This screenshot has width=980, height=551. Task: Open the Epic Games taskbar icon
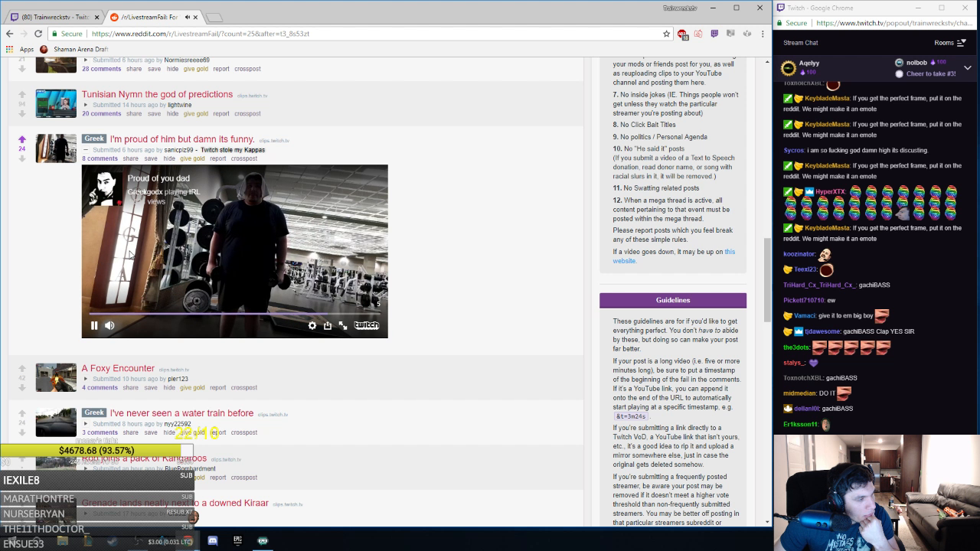[237, 541]
